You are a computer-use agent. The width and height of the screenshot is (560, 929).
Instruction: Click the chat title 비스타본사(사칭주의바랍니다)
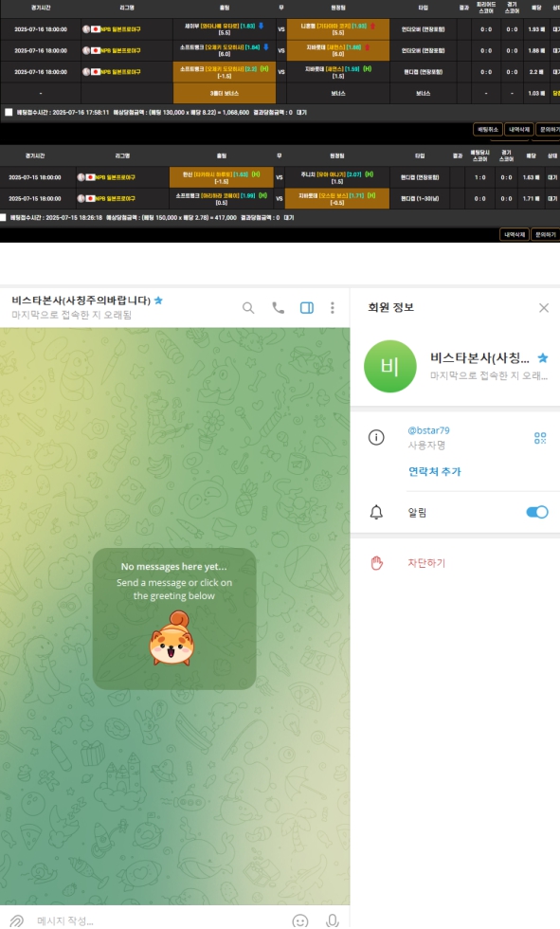point(81,301)
